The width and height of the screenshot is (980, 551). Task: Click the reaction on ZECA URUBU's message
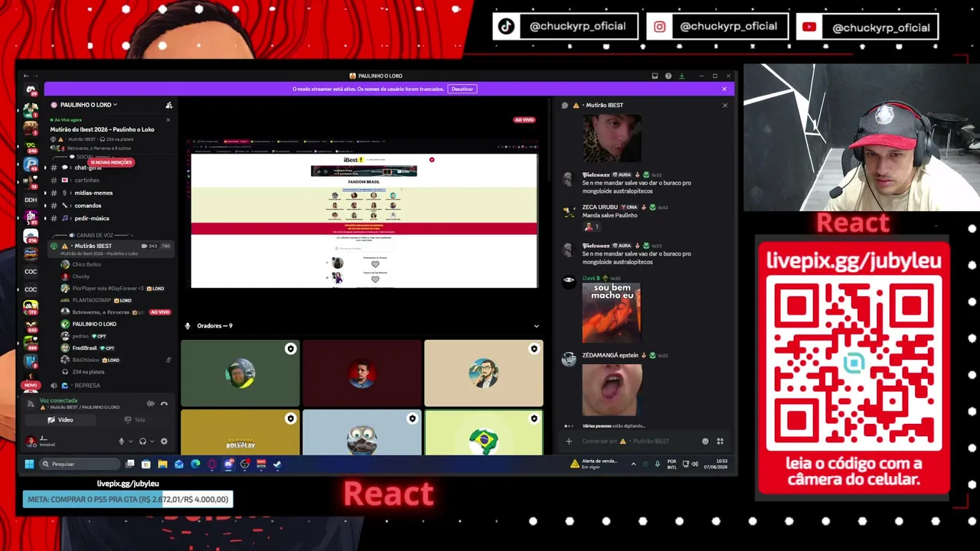(x=592, y=227)
